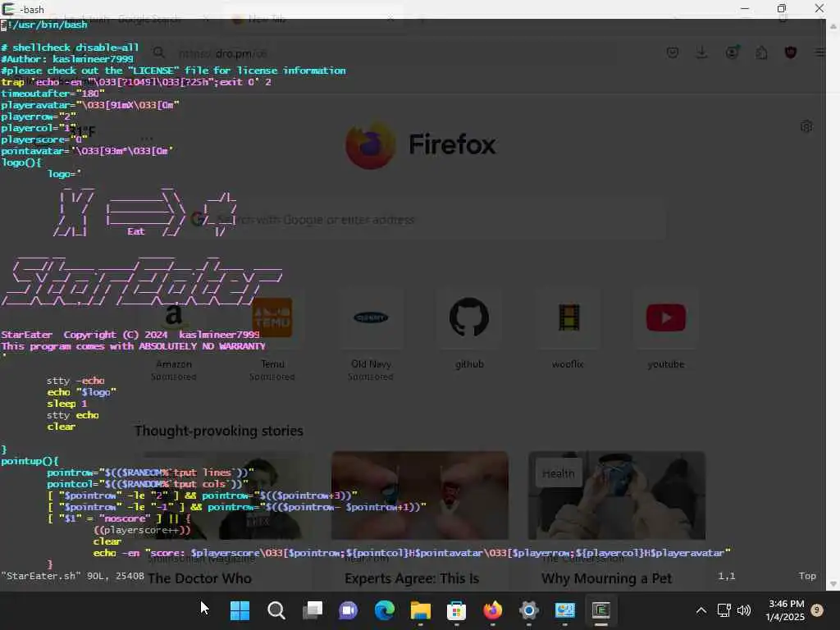Viewport: 840px width, 630px height.
Task: Open Microsoft Edge from the taskbar
Action: pyautogui.click(x=384, y=610)
